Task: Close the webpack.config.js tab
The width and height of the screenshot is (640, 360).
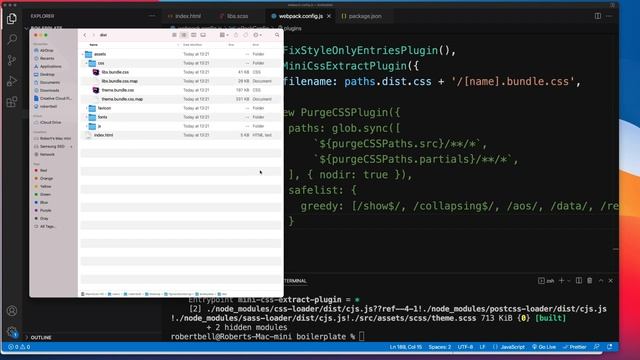Action: tap(329, 16)
